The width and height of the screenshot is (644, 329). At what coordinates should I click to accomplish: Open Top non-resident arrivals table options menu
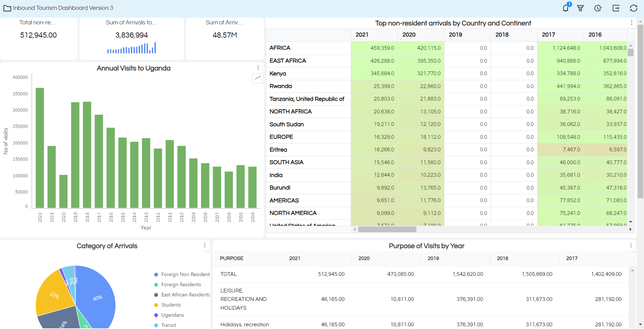pyautogui.click(x=631, y=22)
